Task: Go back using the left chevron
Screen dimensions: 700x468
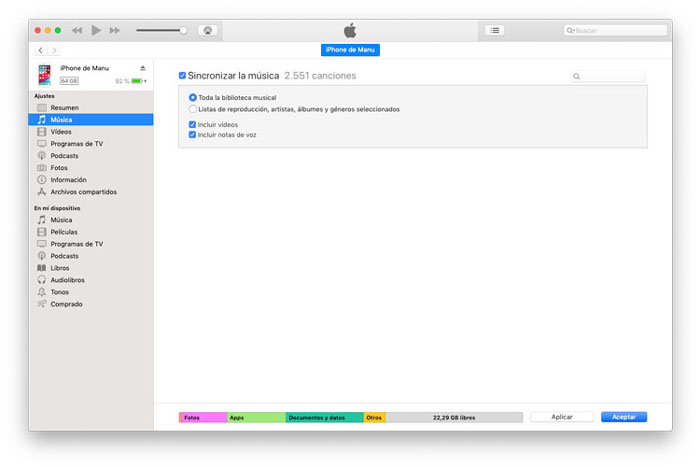Action: (41, 50)
